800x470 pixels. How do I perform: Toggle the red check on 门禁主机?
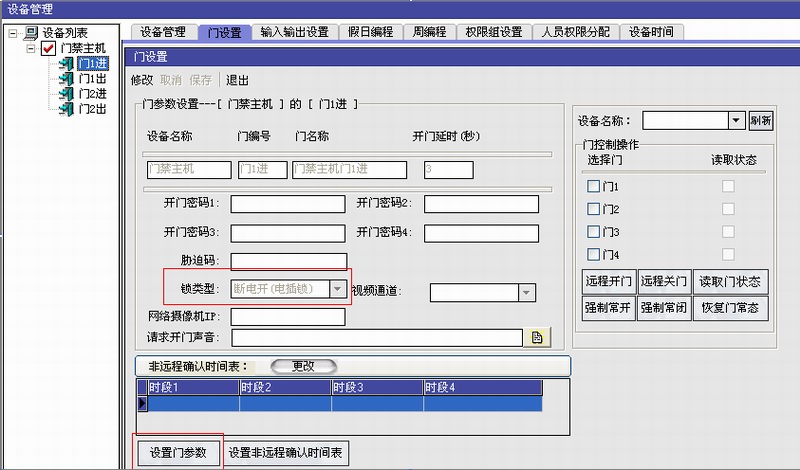point(48,49)
